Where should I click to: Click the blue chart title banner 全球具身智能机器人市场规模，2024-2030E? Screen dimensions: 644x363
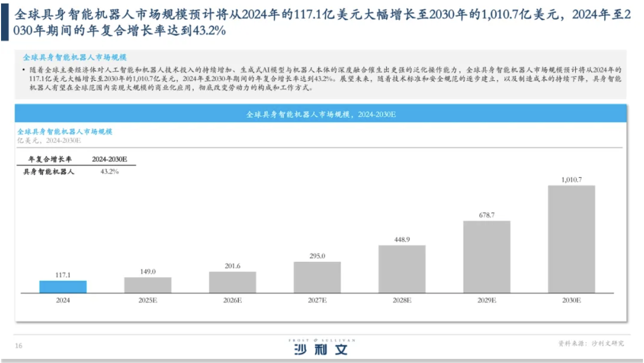coord(321,114)
